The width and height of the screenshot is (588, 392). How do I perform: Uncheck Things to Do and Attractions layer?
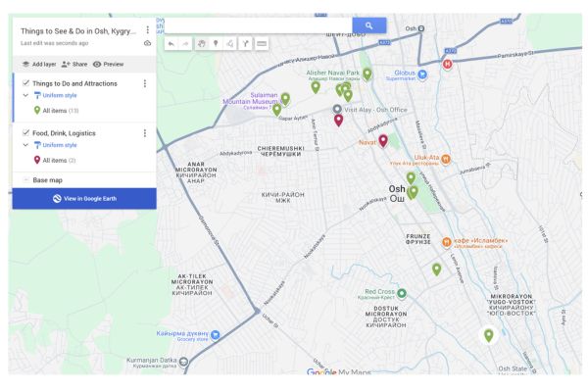(25, 83)
